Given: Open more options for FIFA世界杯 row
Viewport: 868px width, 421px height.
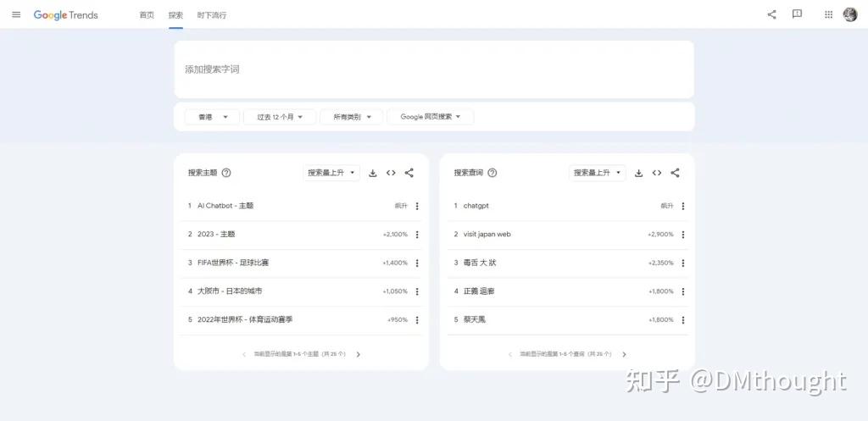Looking at the screenshot, I should tap(417, 263).
